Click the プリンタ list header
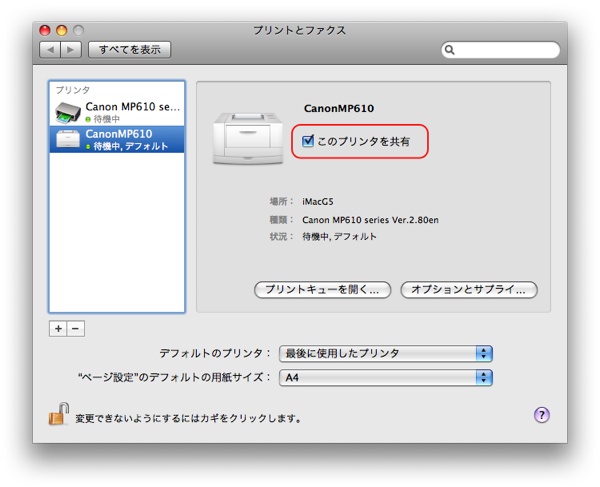This screenshot has width=600, height=487. [73, 90]
